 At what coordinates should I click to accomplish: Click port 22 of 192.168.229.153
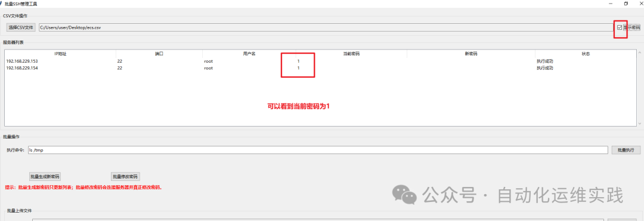(120, 62)
